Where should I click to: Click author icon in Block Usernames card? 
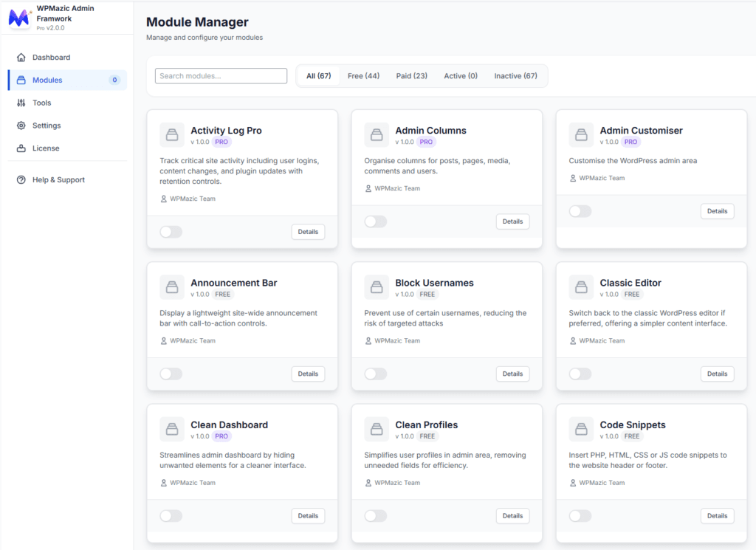pyautogui.click(x=368, y=341)
